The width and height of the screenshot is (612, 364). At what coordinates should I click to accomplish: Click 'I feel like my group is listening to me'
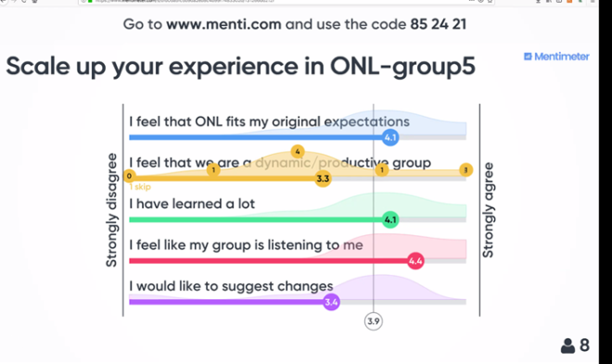246,245
